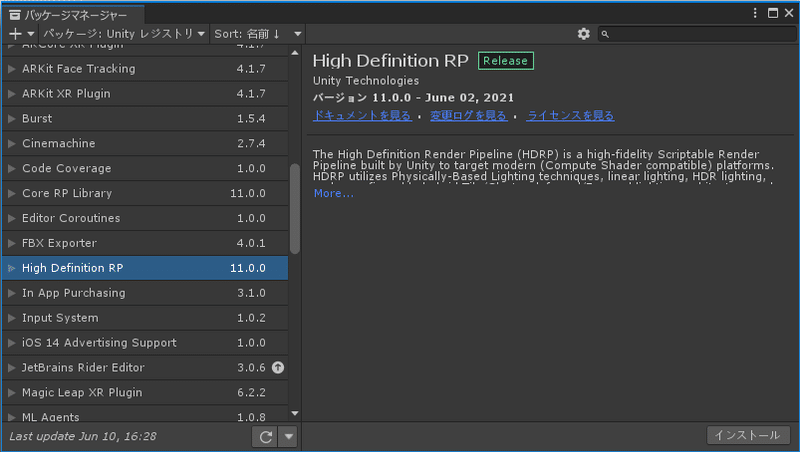Select the ARKit Face Tracking package
The image size is (800, 452).
pos(145,68)
